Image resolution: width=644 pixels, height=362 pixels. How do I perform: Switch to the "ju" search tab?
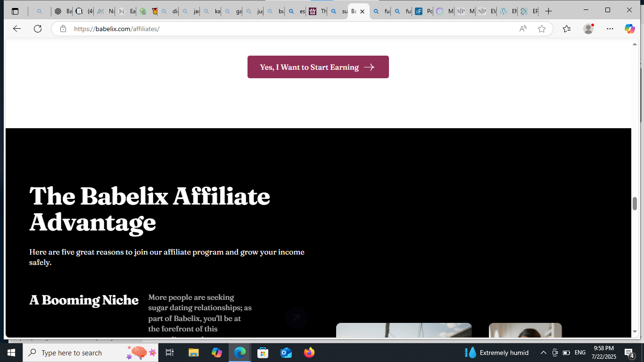pos(254,11)
